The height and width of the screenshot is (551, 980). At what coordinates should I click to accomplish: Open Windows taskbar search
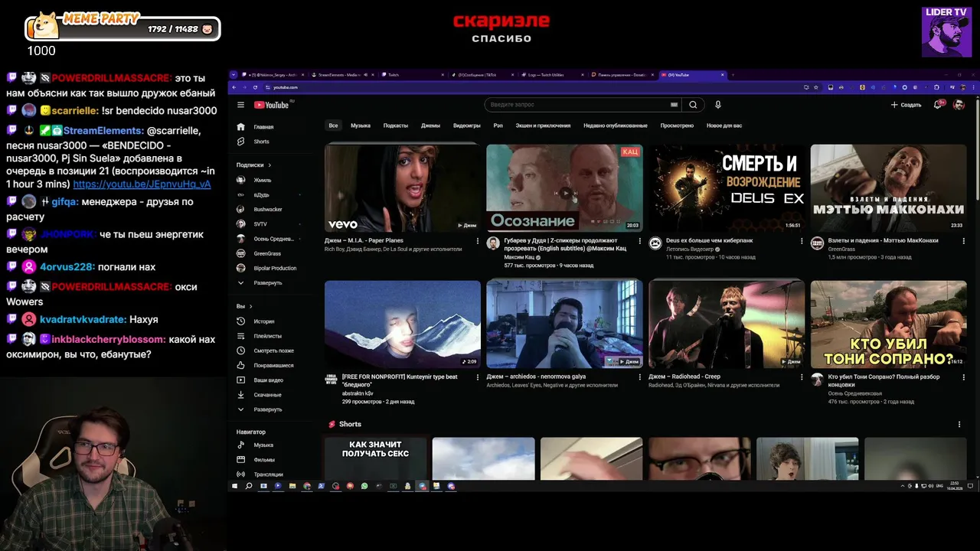(249, 486)
